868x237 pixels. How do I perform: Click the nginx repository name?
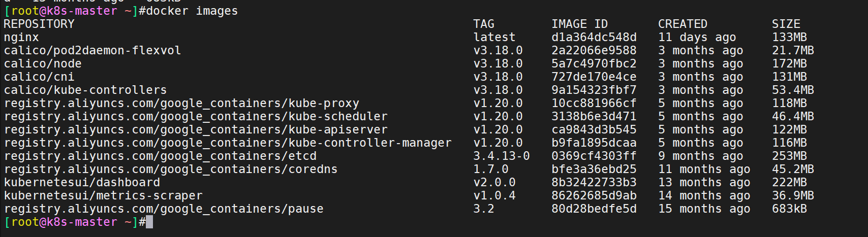(21, 38)
